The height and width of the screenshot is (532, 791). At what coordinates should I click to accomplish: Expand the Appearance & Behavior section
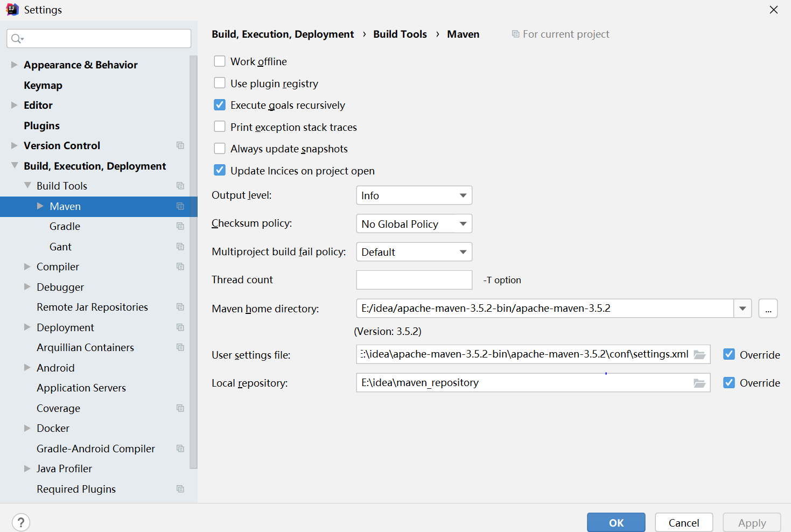tap(14, 65)
